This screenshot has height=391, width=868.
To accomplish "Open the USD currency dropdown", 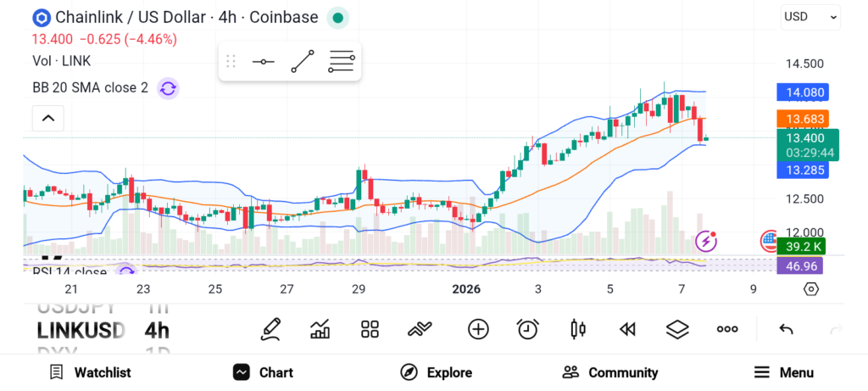I will point(810,17).
